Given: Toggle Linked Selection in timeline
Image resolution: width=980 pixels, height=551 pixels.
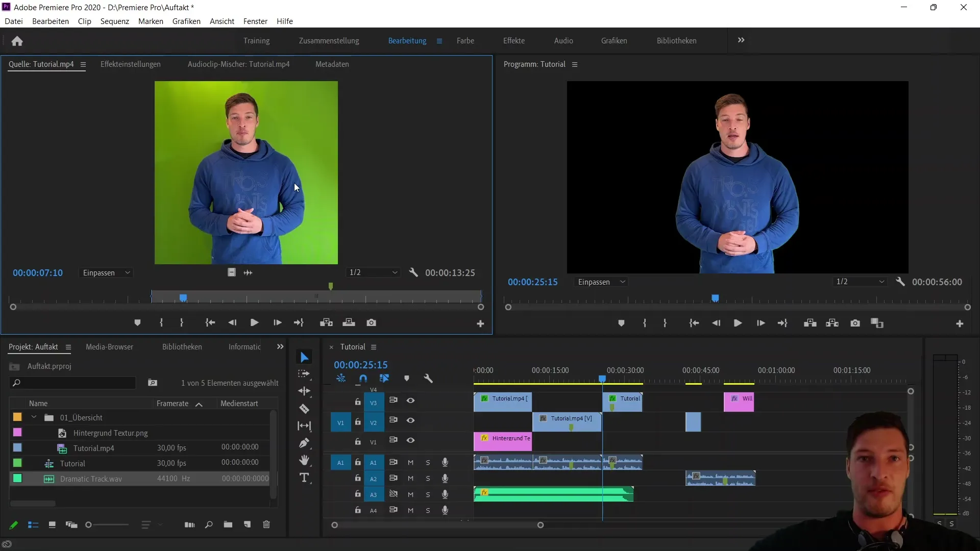Looking at the screenshot, I should click(x=384, y=379).
